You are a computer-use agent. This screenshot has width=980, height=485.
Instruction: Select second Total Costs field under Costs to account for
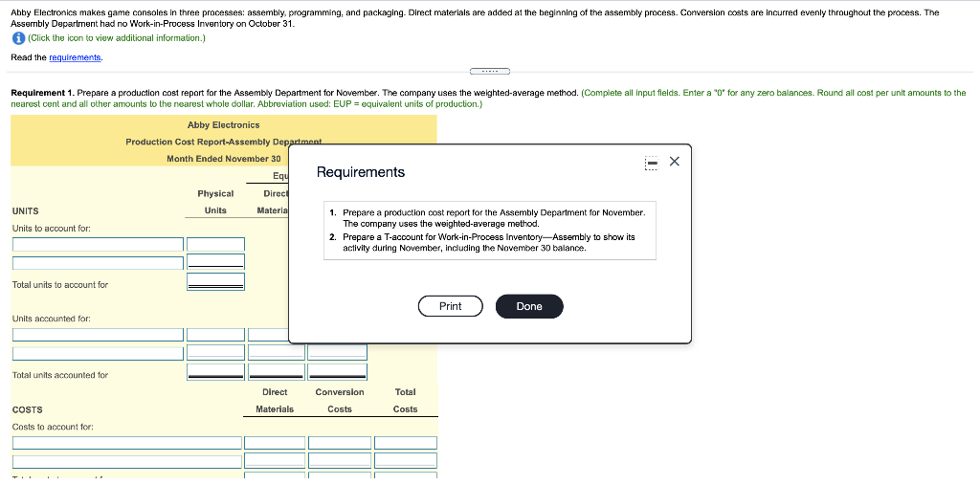coord(406,461)
